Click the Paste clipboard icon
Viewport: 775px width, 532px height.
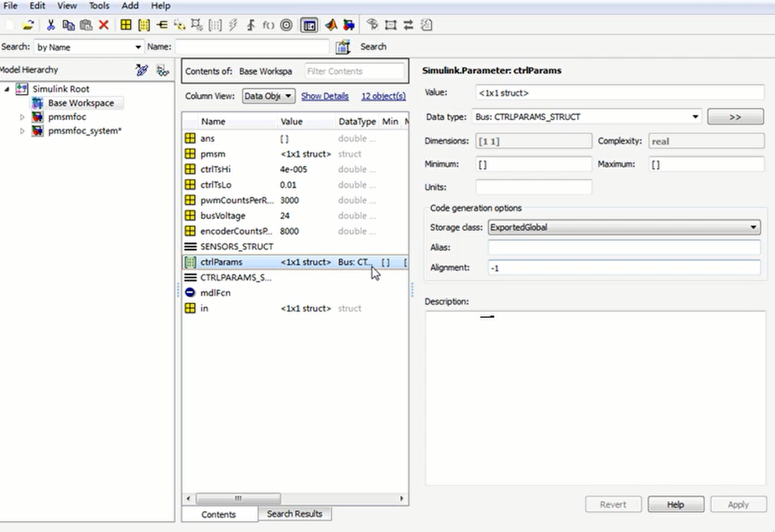tap(86, 25)
